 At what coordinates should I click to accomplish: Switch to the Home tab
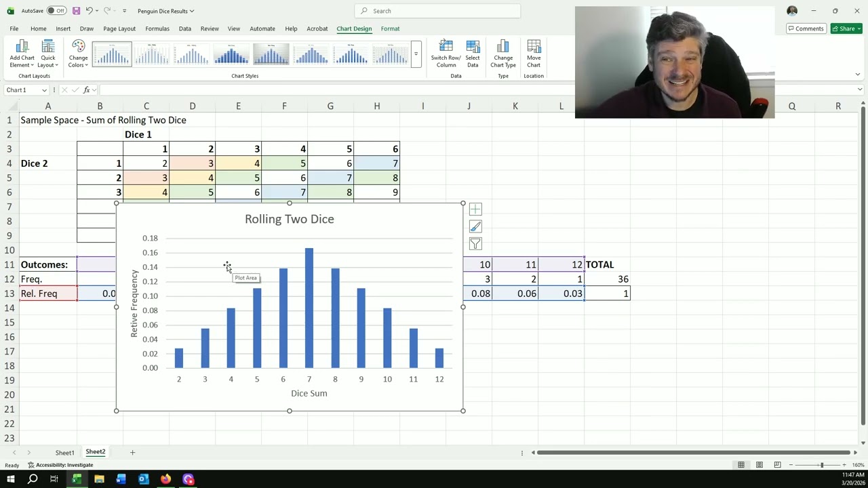(x=38, y=28)
